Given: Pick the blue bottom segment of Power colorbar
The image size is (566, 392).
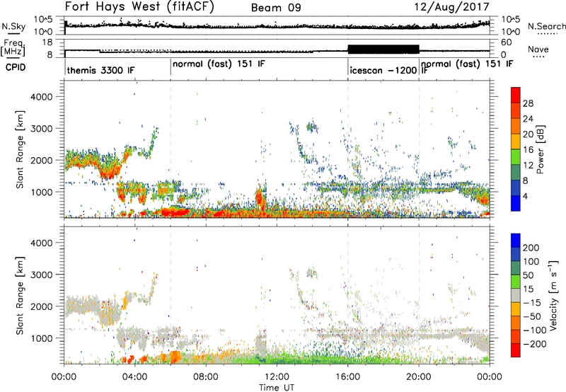Looking at the screenshot, I should pos(516,203).
